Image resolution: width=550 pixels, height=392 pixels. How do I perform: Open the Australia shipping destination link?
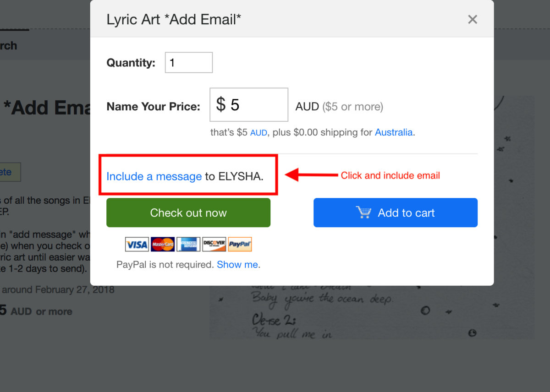pyautogui.click(x=394, y=132)
